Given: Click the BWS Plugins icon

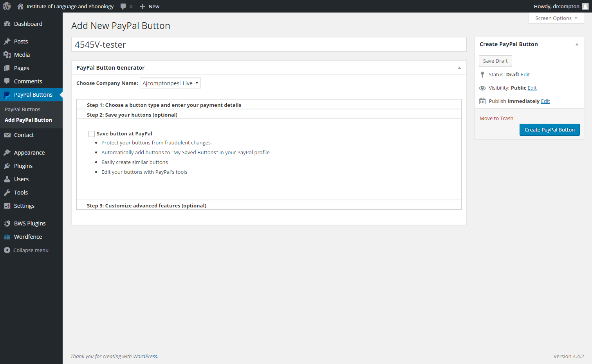Looking at the screenshot, I should (7, 223).
